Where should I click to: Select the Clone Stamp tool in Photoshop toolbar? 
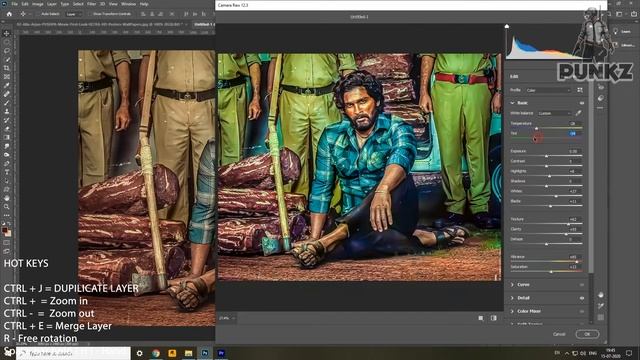[7, 111]
